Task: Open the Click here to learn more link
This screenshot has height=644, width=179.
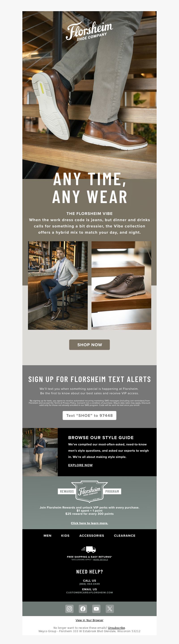Action: point(89,523)
